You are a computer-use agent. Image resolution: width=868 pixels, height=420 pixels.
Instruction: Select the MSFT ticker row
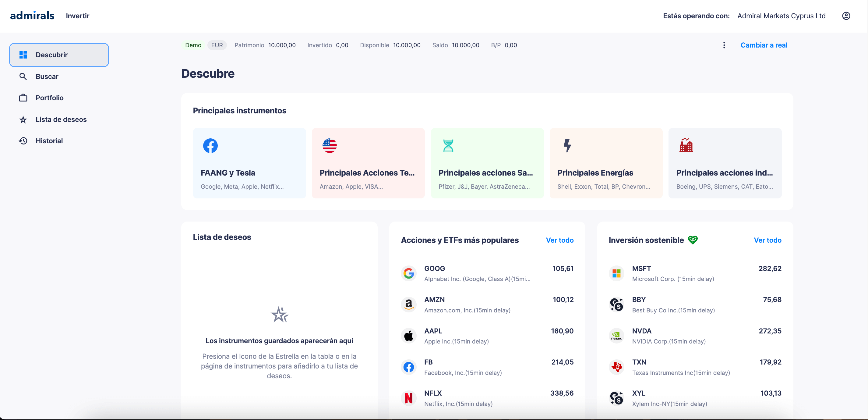tap(695, 273)
